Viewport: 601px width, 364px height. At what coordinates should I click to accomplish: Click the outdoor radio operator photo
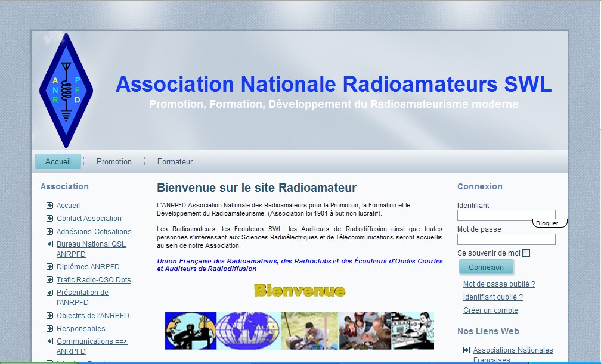(309, 331)
